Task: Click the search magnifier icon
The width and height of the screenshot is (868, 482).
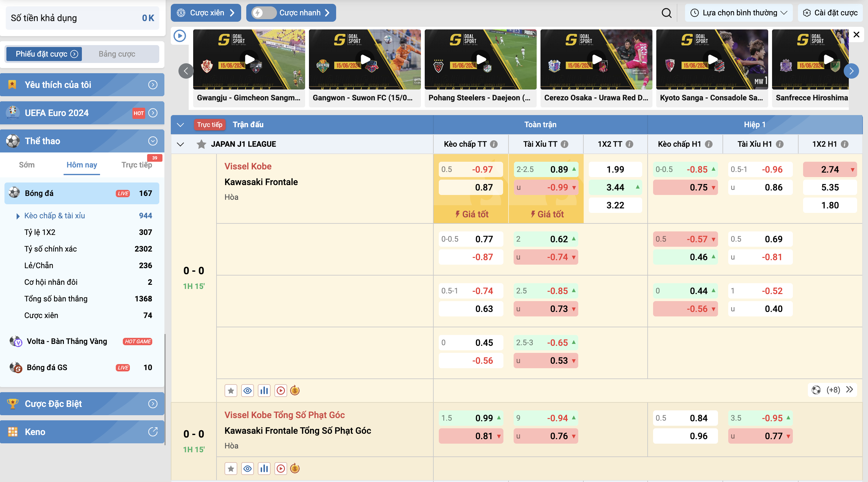Action: pyautogui.click(x=666, y=13)
